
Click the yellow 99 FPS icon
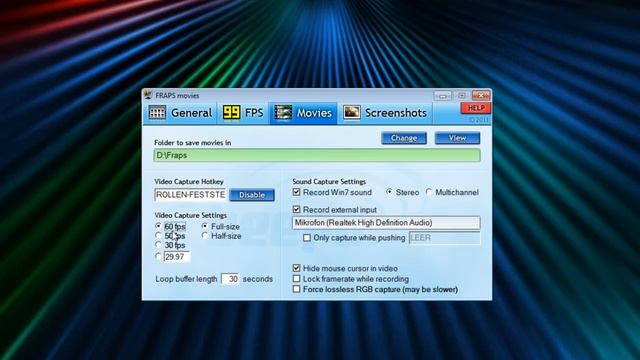[x=231, y=113]
